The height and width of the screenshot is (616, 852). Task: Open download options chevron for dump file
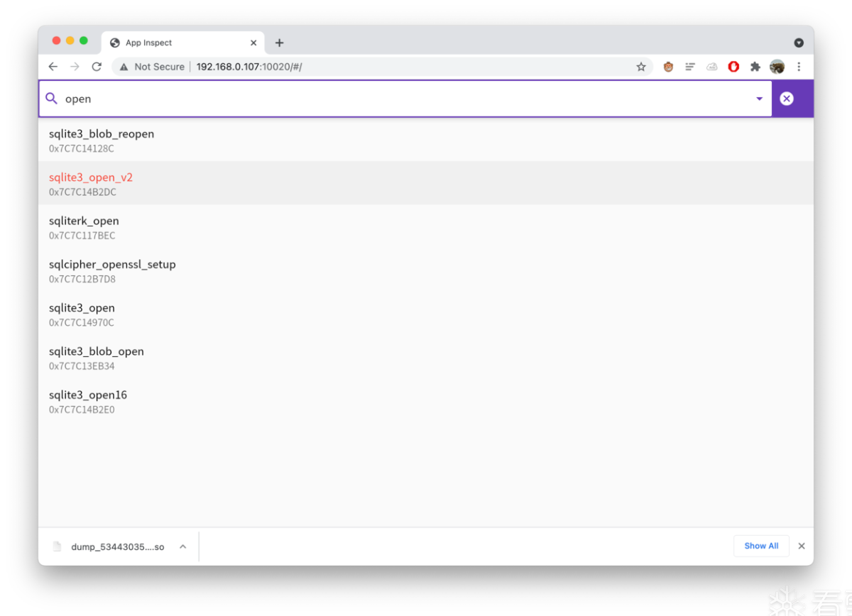pyautogui.click(x=182, y=546)
